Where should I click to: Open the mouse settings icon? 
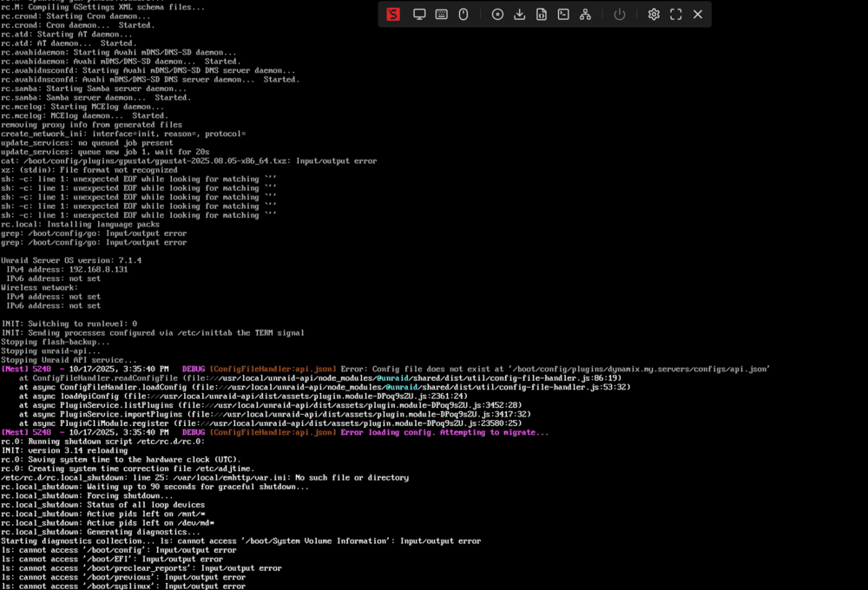(x=464, y=15)
